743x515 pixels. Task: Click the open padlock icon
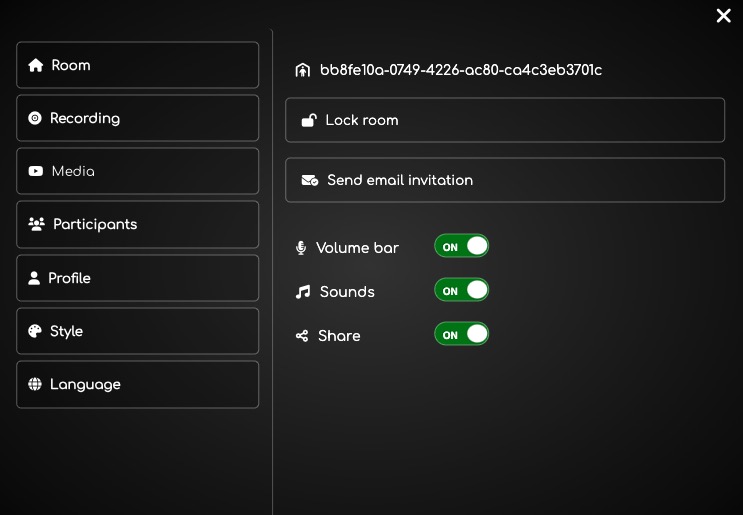pyautogui.click(x=309, y=120)
